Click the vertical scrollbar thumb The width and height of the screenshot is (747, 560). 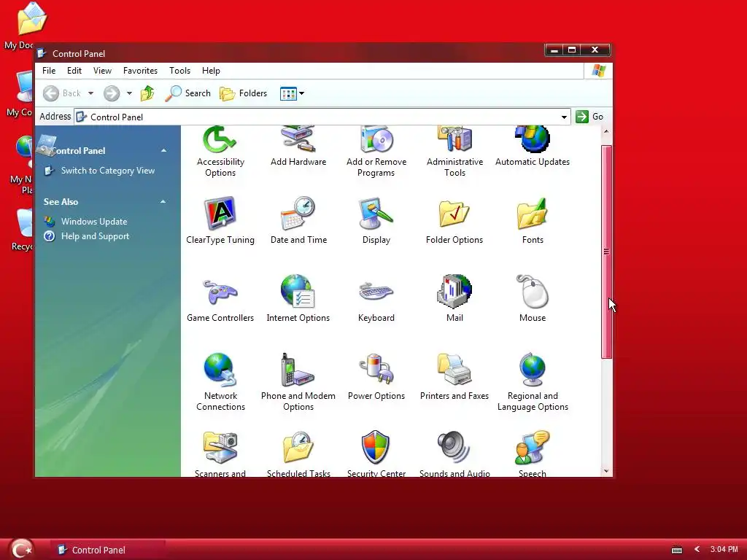click(606, 252)
